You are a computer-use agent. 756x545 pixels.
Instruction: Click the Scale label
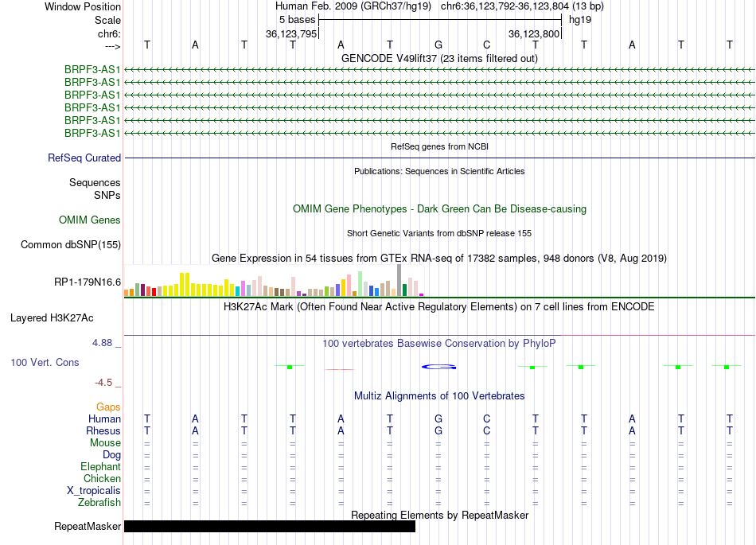[x=107, y=20]
